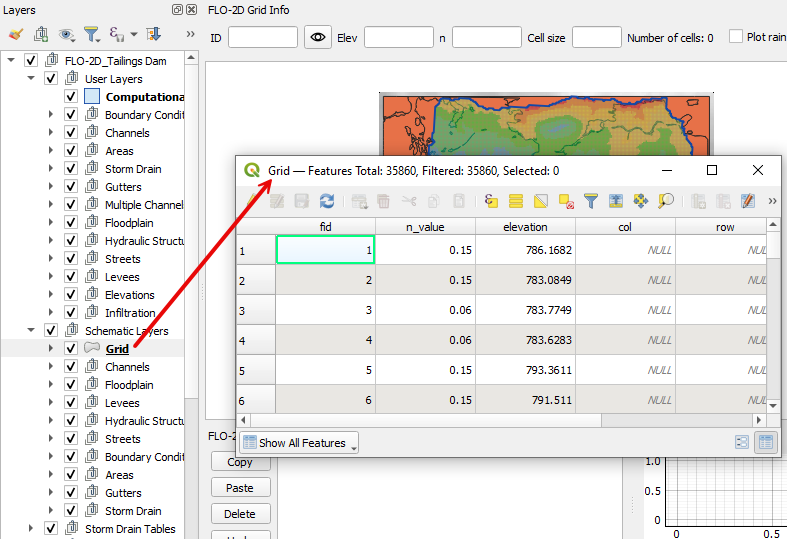
Task: Click the elevation column header
Action: point(525,227)
